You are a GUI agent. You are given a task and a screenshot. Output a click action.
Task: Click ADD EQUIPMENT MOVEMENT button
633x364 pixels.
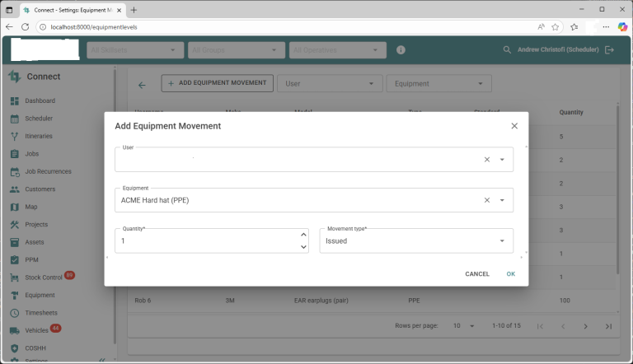(218, 83)
